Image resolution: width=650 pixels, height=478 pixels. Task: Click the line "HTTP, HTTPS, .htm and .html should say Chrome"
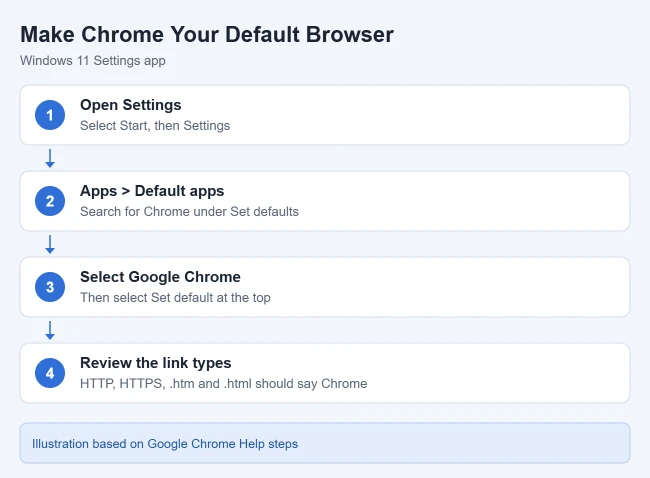[x=224, y=383]
